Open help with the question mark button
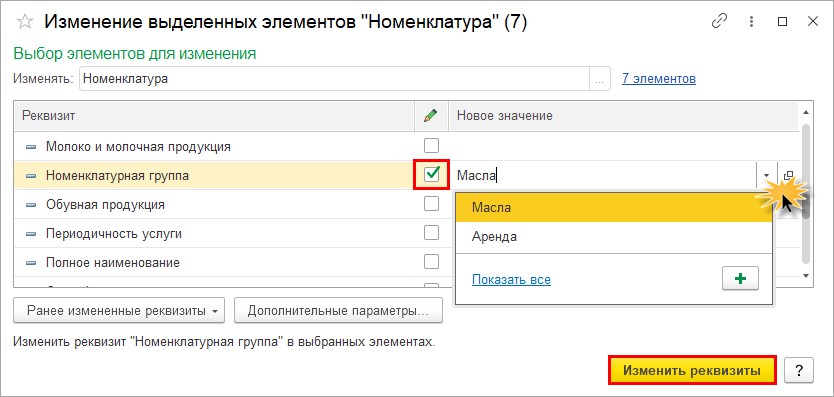Screen dimensions: 834x397 tap(799, 370)
